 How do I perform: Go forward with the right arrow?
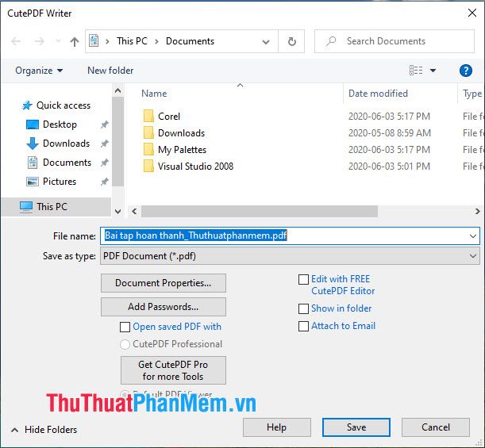[x=39, y=41]
